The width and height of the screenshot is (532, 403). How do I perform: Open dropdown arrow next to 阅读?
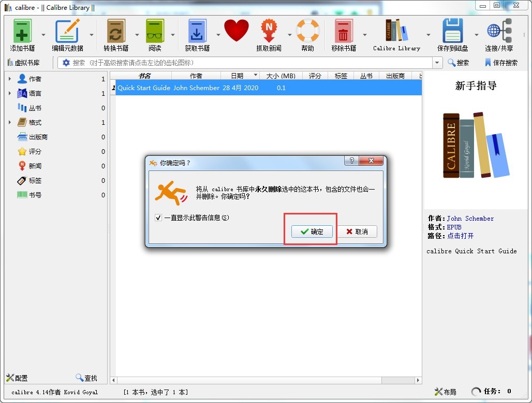pos(173,35)
